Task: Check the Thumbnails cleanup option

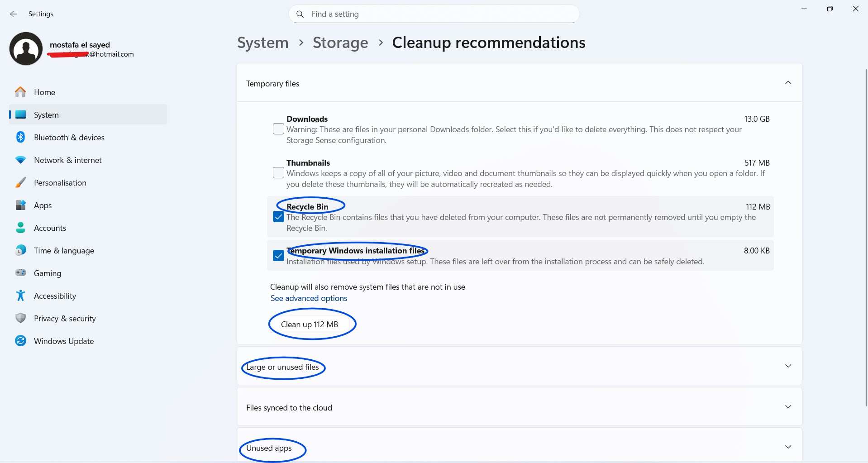Action: (278, 172)
